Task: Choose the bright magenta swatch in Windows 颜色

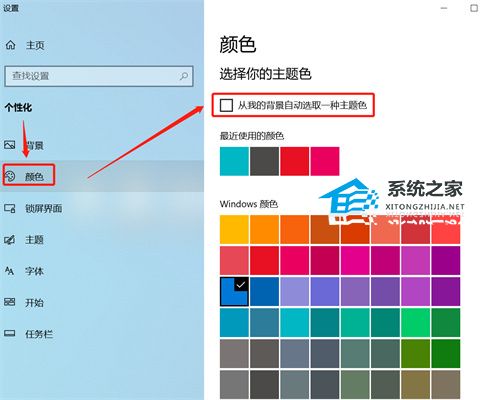Action: 355,261
